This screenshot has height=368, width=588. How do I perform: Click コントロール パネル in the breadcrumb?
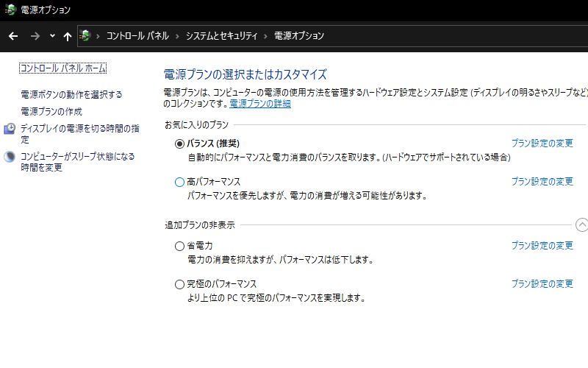[137, 36]
